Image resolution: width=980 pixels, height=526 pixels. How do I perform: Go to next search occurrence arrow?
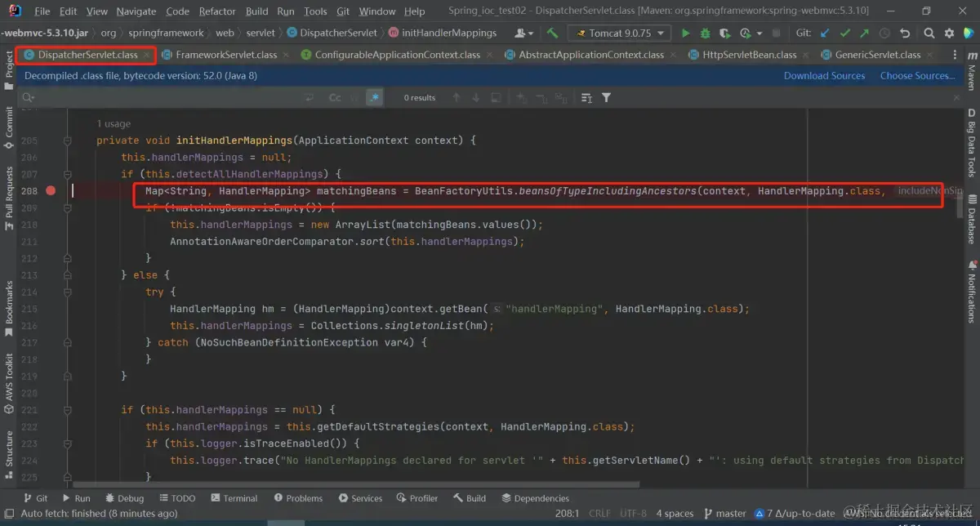475,97
